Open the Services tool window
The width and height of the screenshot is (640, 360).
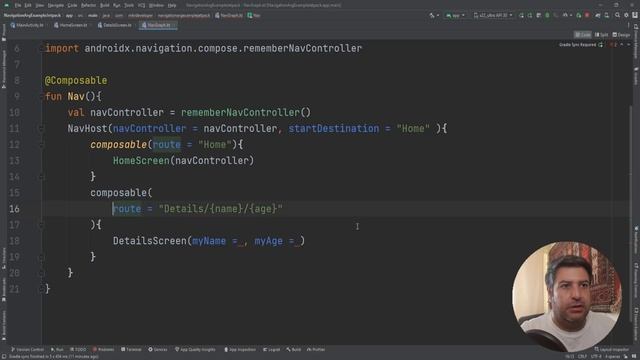coord(158,350)
